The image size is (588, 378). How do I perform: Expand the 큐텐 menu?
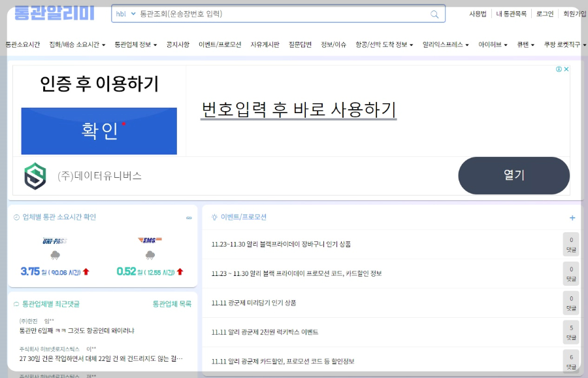(x=525, y=44)
